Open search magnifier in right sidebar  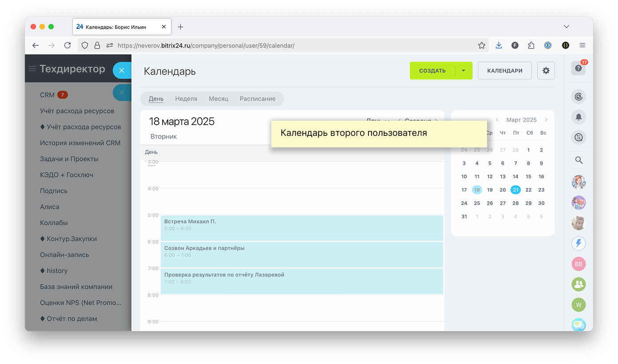tap(578, 160)
